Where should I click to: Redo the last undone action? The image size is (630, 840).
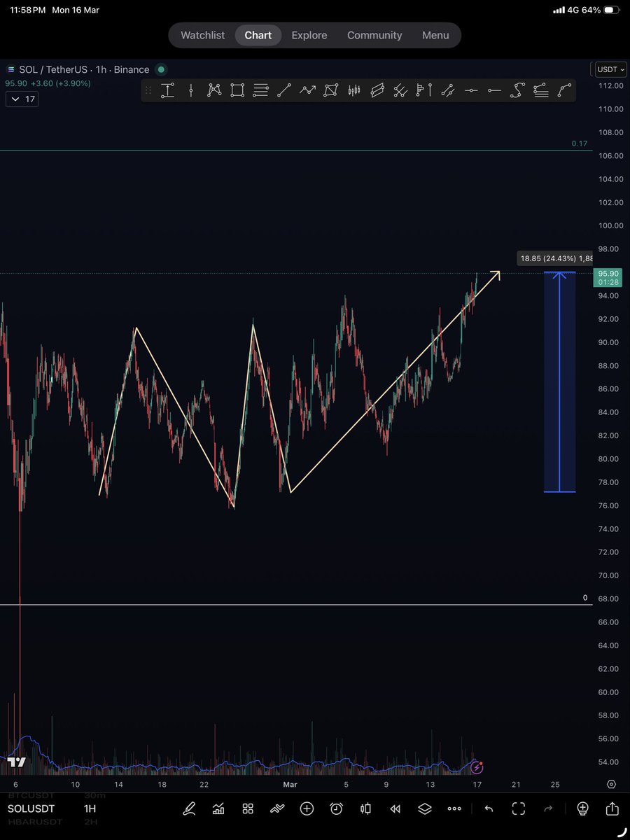point(548,808)
